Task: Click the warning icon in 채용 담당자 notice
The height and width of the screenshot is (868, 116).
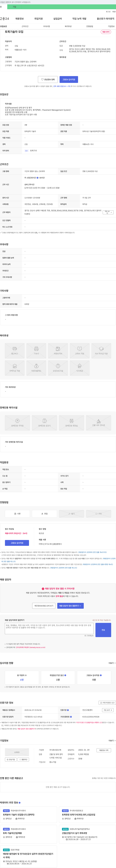Action: click(x=43, y=589)
